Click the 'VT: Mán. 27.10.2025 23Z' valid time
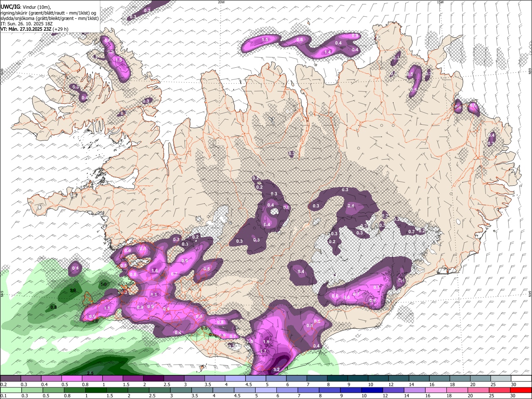The image size is (532, 399). (x=26, y=29)
